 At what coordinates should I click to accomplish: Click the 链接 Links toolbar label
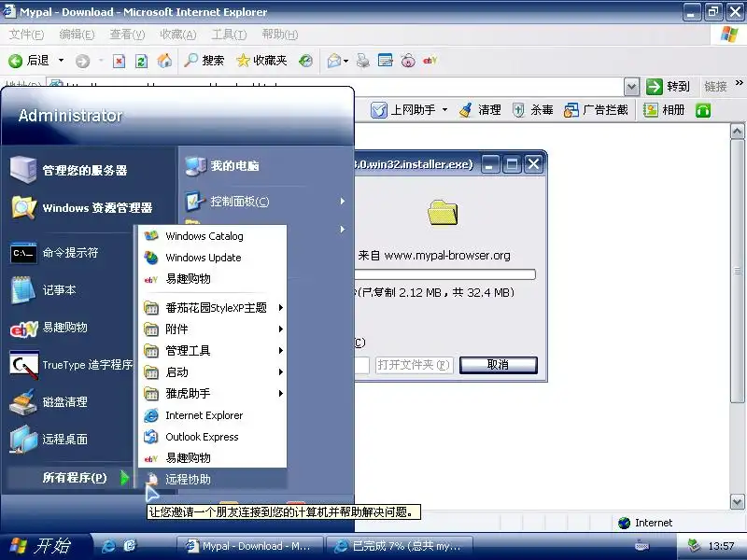(x=715, y=87)
